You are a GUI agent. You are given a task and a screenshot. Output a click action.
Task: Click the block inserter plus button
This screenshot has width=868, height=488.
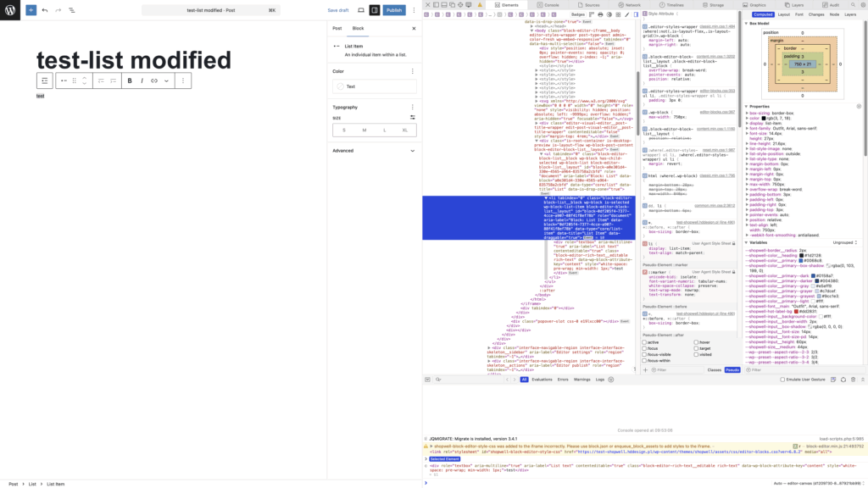point(31,10)
